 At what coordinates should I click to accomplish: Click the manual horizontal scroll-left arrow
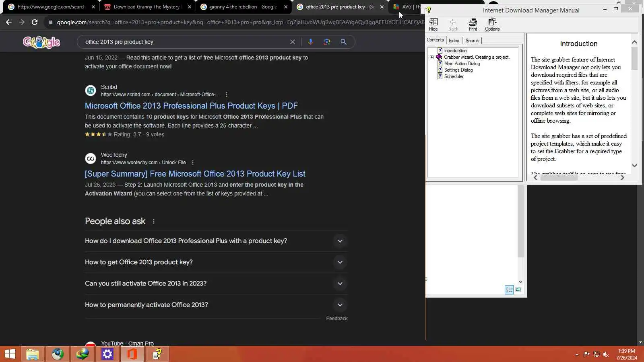point(535,177)
